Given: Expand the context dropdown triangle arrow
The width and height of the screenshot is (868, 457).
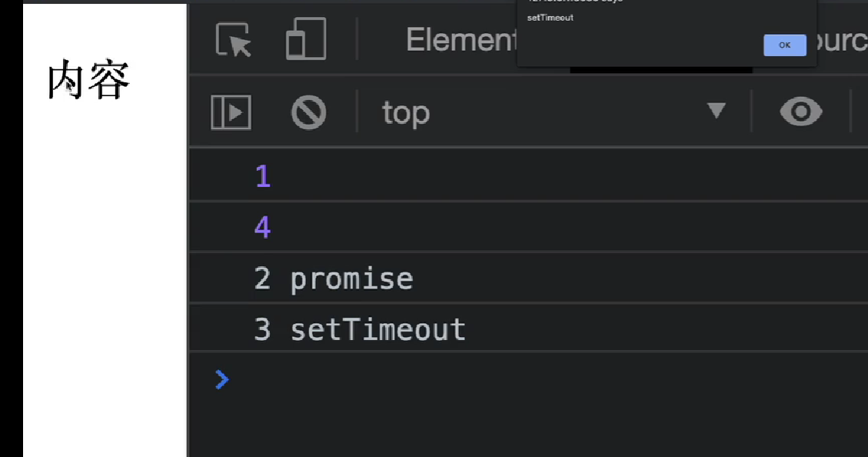Looking at the screenshot, I should coord(717,110).
